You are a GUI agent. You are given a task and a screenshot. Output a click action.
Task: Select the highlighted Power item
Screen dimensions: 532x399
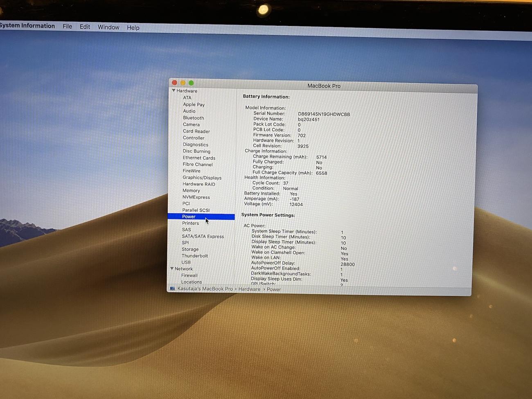click(201, 216)
